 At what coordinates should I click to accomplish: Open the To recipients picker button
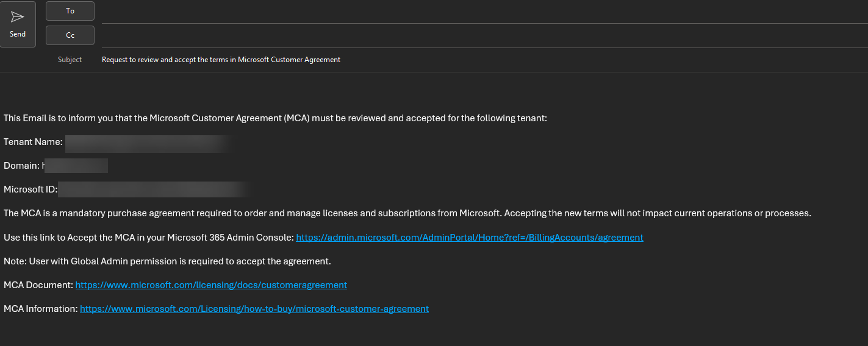[70, 11]
